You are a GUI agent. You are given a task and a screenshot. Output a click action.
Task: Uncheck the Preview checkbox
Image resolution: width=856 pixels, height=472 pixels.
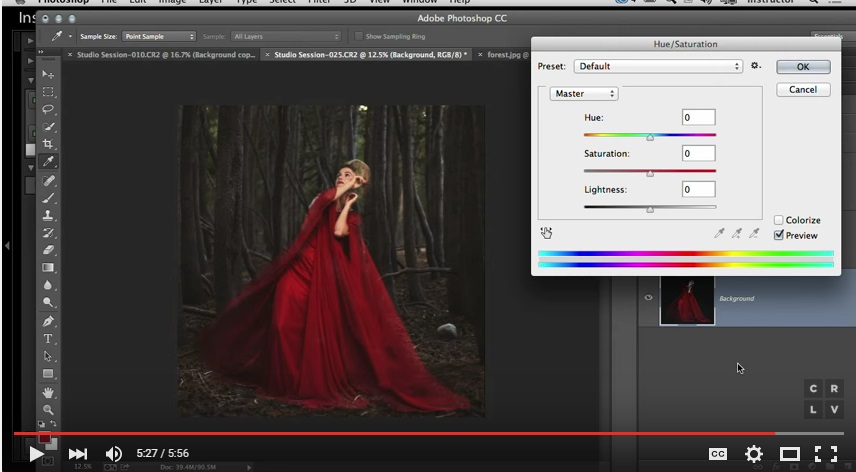point(778,235)
